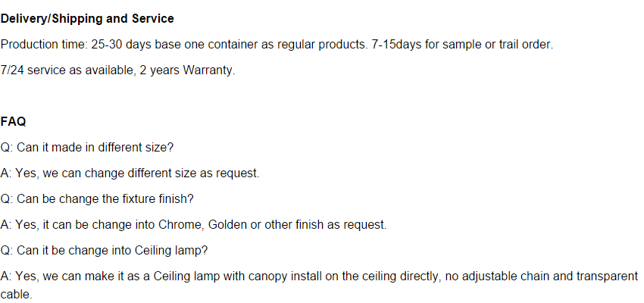Click the question about fixture finish

pyautogui.click(x=97, y=199)
